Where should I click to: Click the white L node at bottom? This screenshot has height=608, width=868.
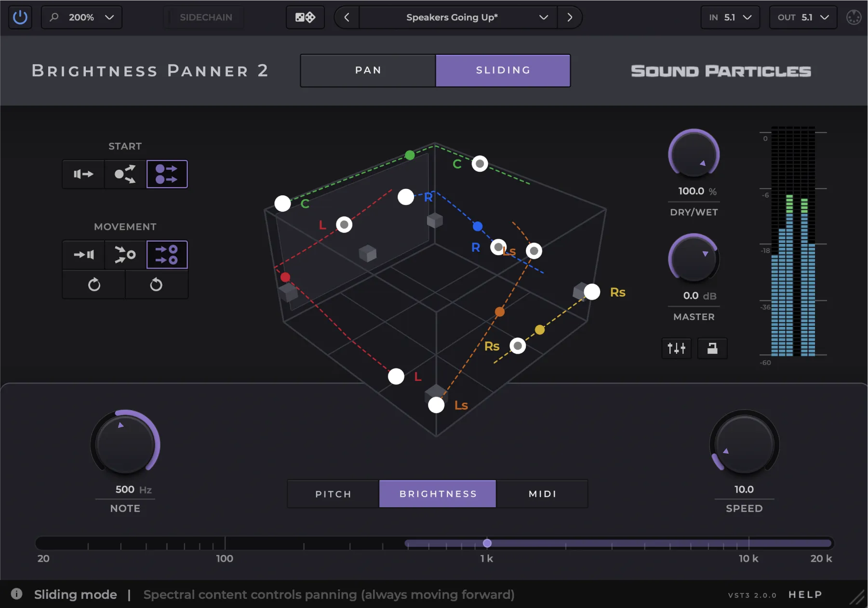point(396,376)
